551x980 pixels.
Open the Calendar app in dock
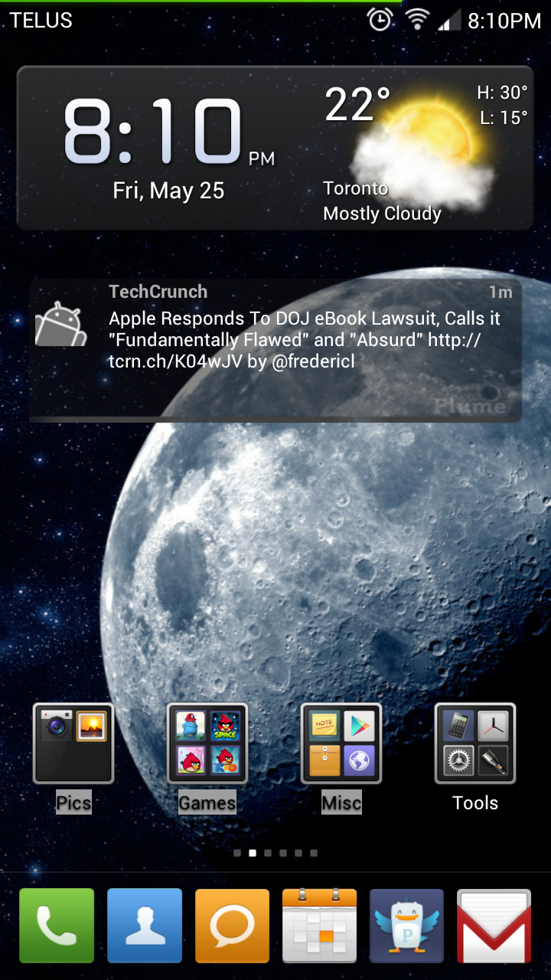tap(320, 925)
